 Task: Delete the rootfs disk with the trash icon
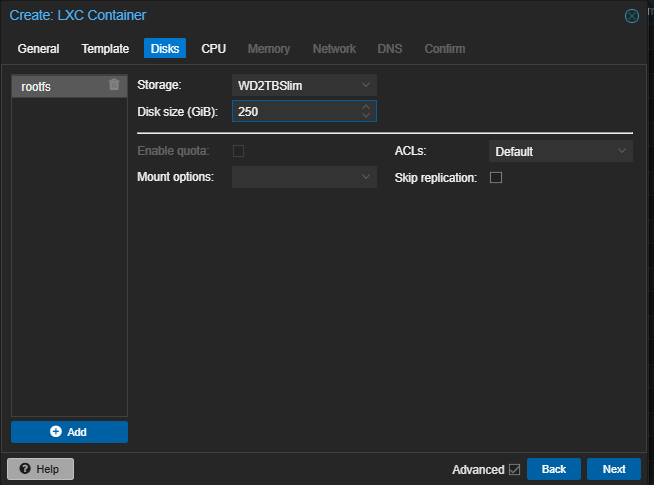(x=114, y=85)
